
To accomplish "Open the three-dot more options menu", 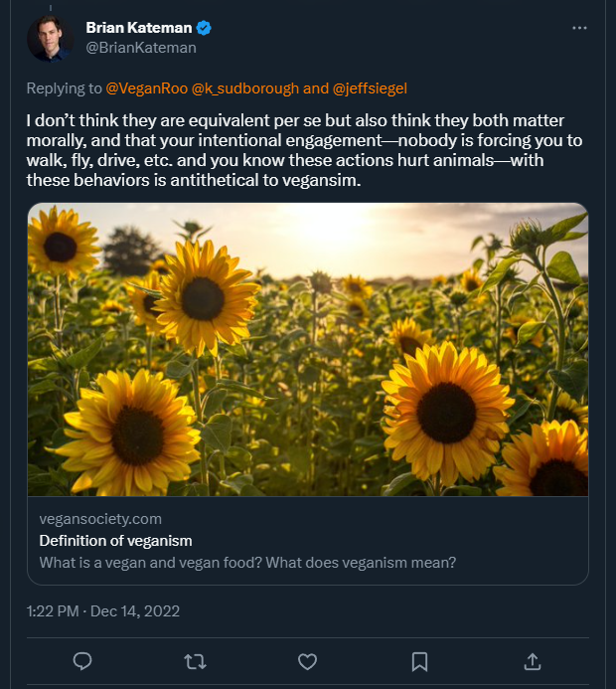I will pyautogui.click(x=580, y=28).
